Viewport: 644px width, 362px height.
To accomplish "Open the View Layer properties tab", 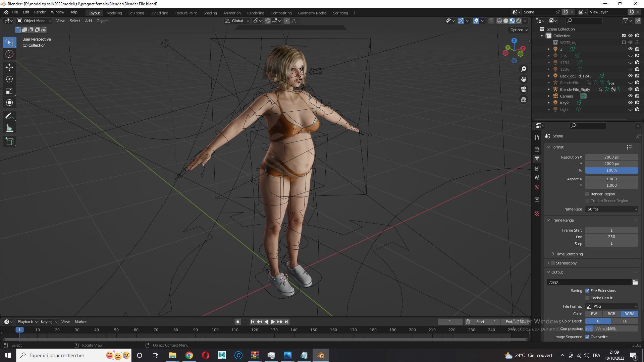I will click(537, 168).
